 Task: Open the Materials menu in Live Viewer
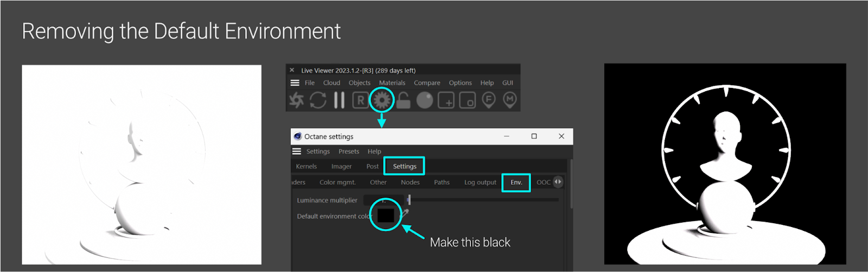coord(392,83)
